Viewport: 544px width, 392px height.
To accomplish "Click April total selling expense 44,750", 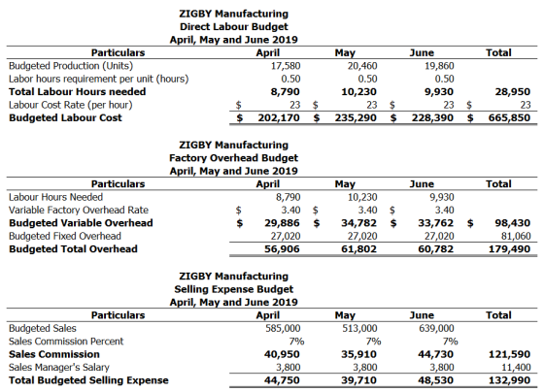I will [282, 380].
